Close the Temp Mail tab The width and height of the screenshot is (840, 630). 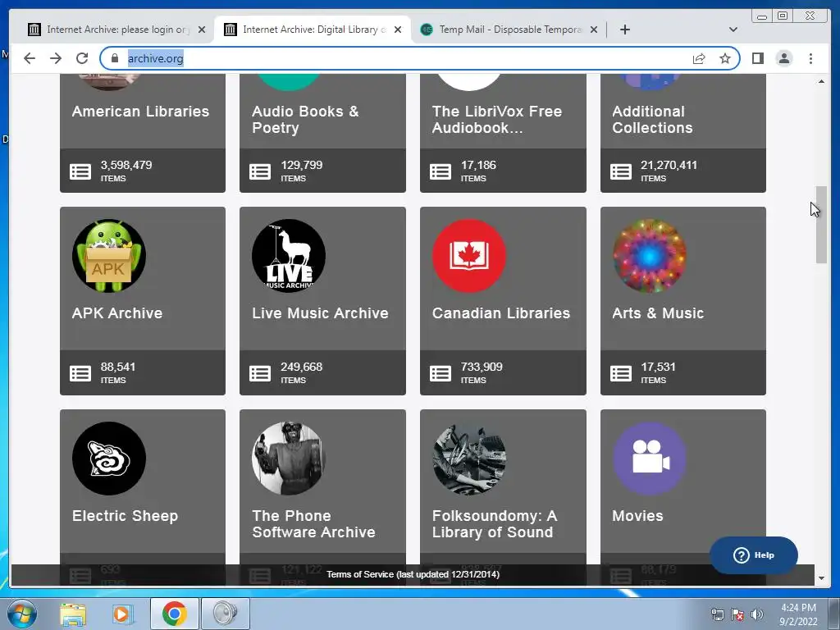[594, 30]
